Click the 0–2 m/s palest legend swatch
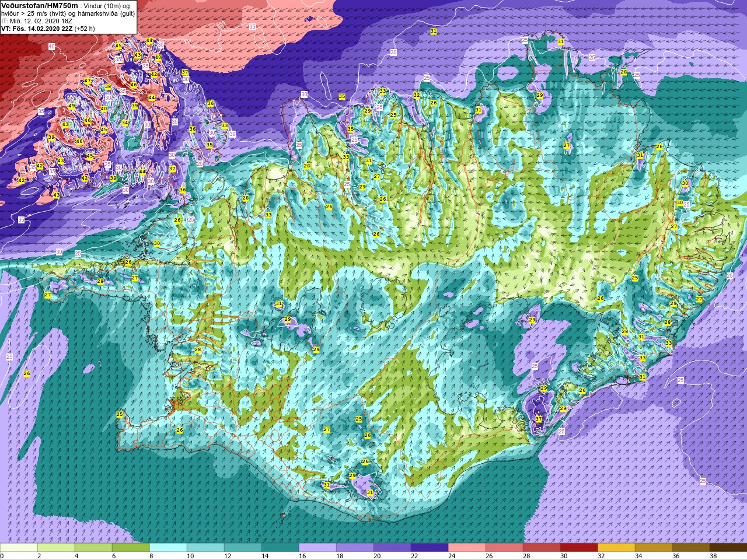This screenshot has width=747, height=560. click(x=19, y=548)
